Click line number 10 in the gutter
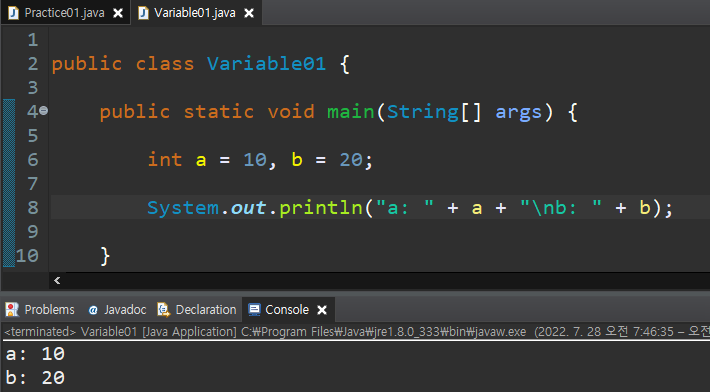Image resolution: width=710 pixels, height=392 pixels. (27, 256)
